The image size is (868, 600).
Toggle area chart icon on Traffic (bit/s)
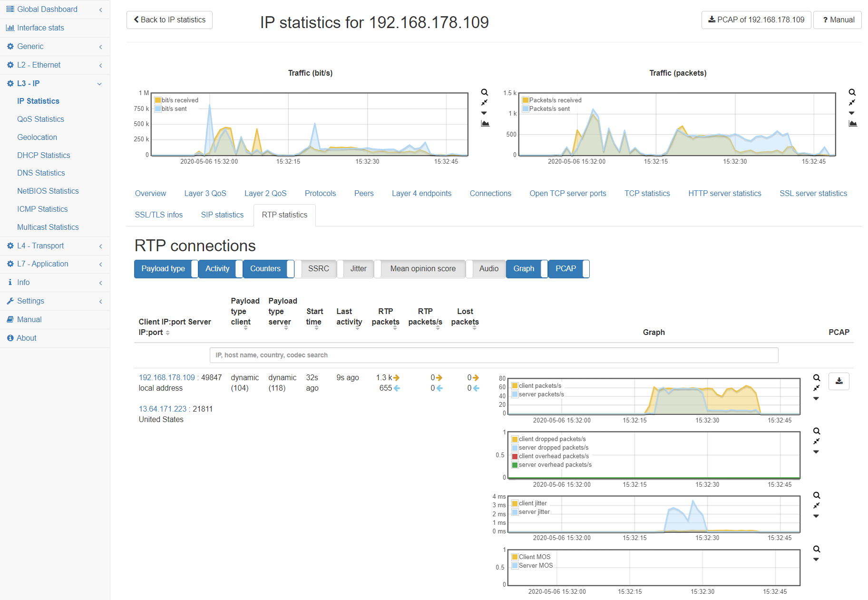tap(485, 124)
